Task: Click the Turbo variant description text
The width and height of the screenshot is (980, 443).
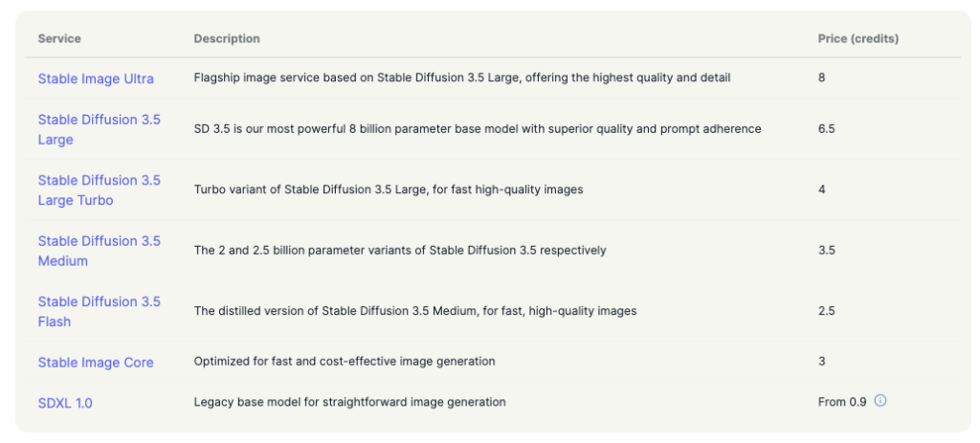Action: coord(389,189)
